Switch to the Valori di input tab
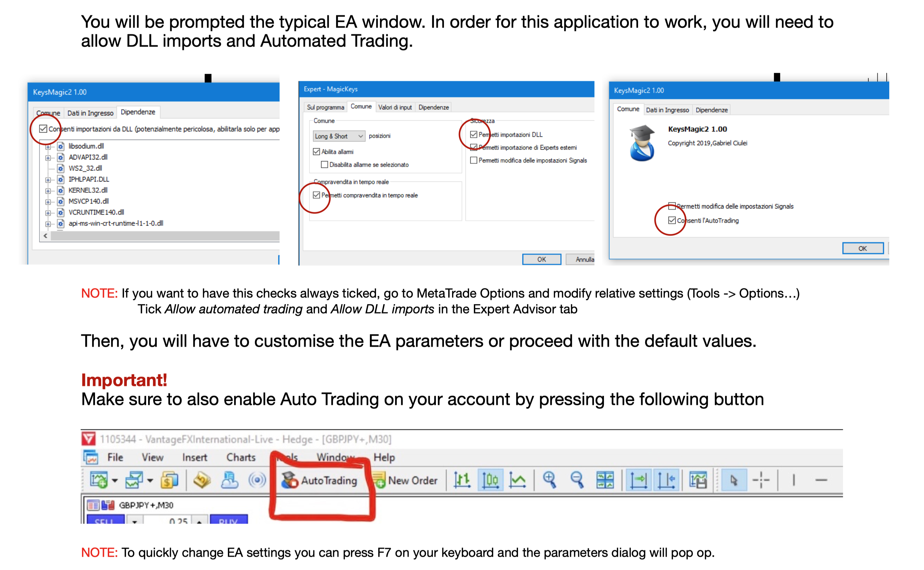The image size is (924, 570). pyautogui.click(x=395, y=107)
